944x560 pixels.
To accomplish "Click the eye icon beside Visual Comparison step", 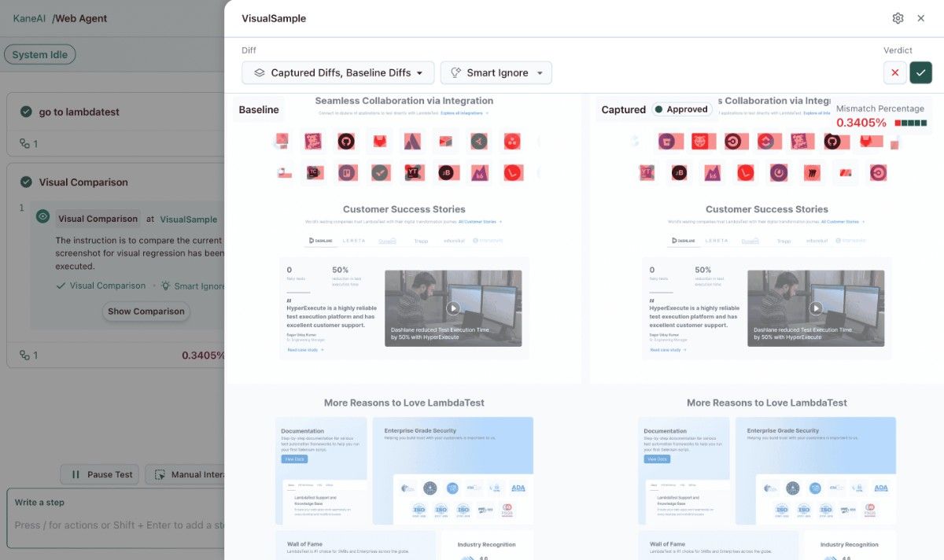I will [42, 216].
